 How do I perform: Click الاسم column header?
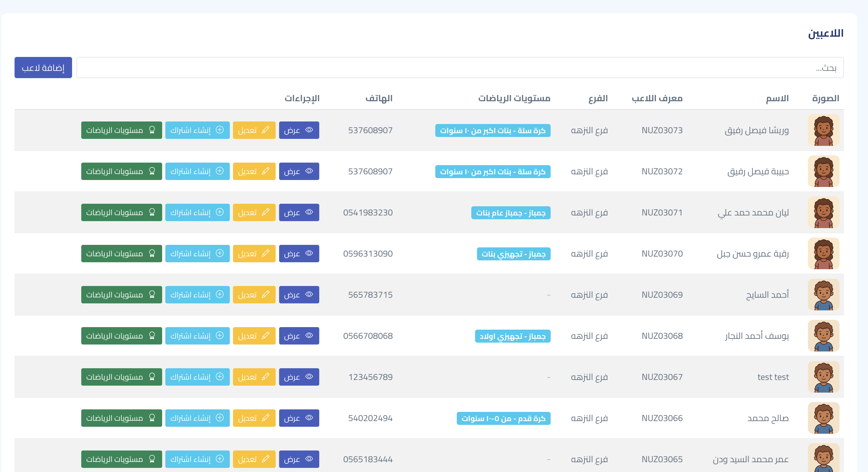777,98
